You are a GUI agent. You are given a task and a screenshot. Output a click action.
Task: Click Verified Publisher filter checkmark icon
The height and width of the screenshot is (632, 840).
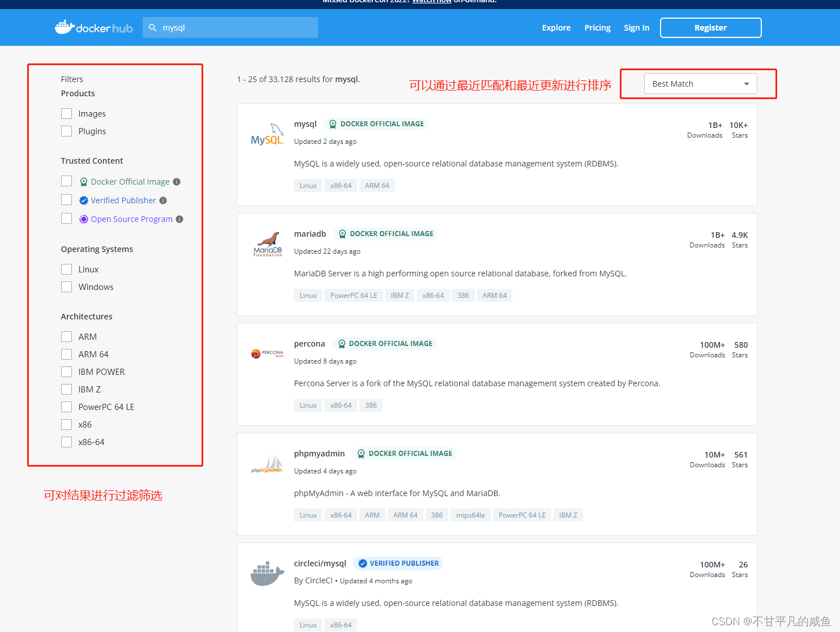coord(84,200)
